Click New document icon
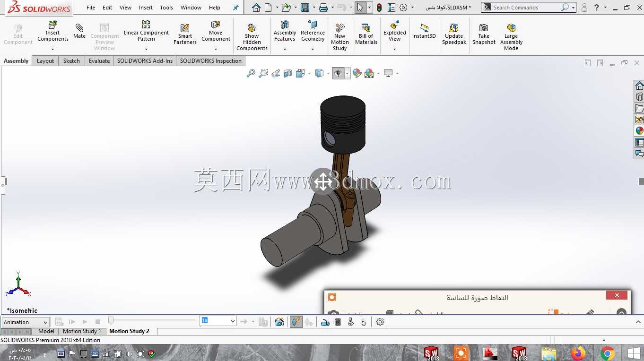 (x=268, y=8)
